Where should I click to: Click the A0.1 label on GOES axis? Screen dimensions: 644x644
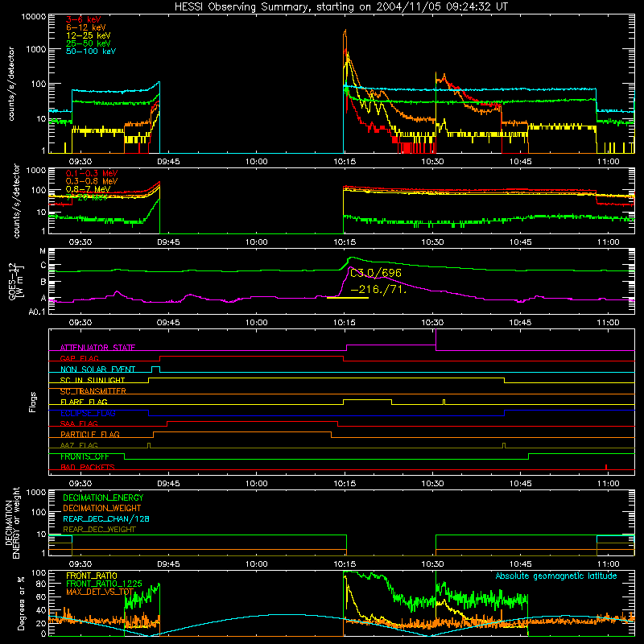coord(37,312)
